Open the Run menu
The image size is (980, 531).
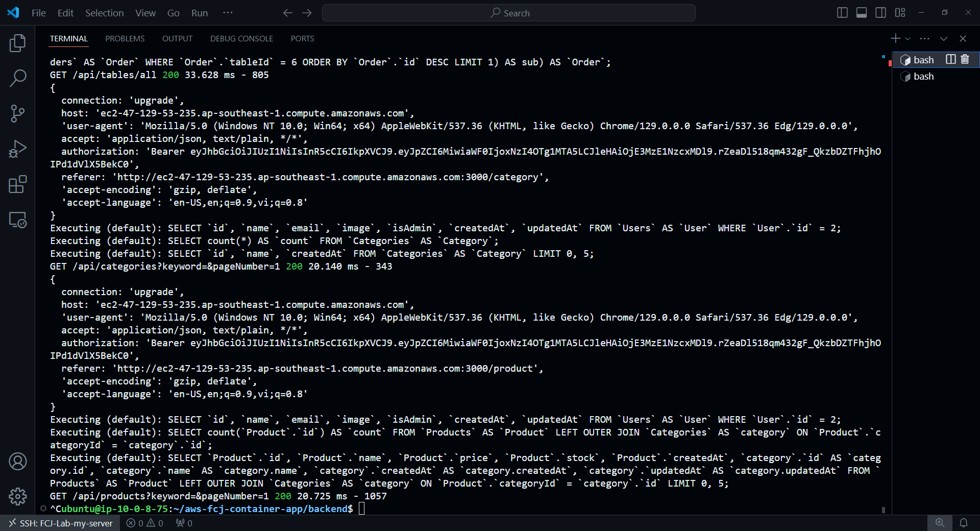(200, 13)
